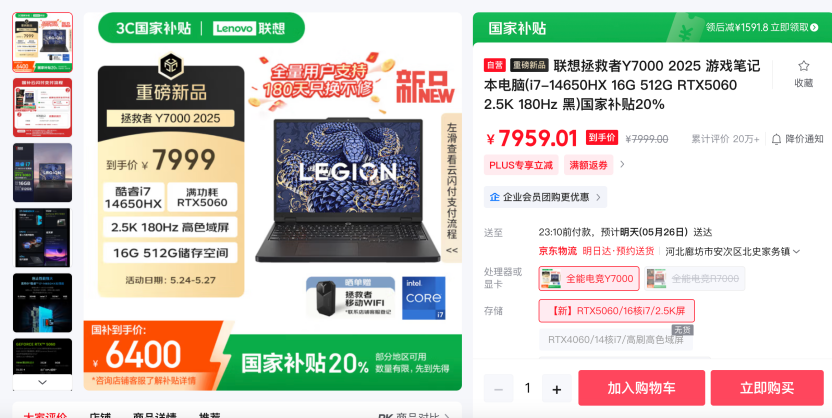Click the quantity input field
This screenshot has width=832, height=418.
pyautogui.click(x=527, y=388)
